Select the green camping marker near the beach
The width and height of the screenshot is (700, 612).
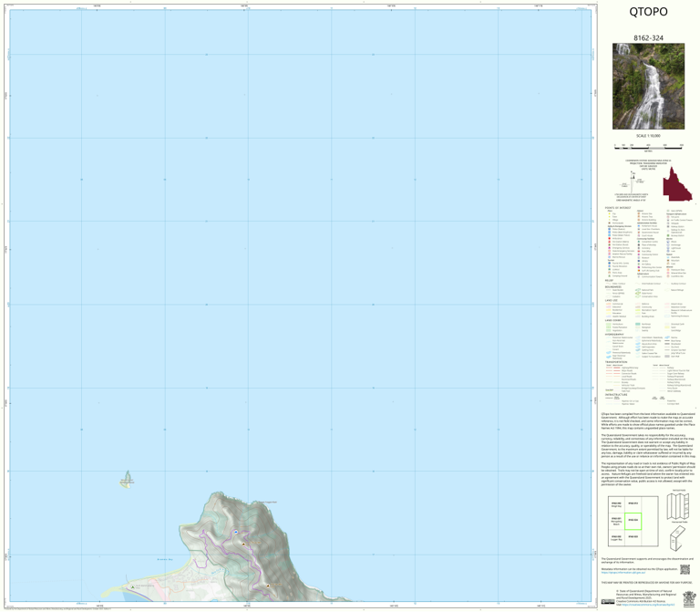pyautogui.click(x=132, y=587)
